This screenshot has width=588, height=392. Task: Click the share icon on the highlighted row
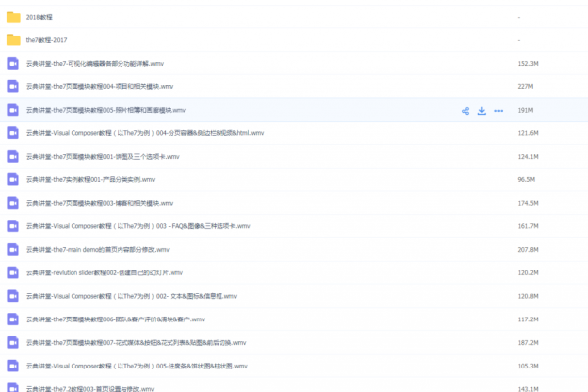tap(465, 110)
